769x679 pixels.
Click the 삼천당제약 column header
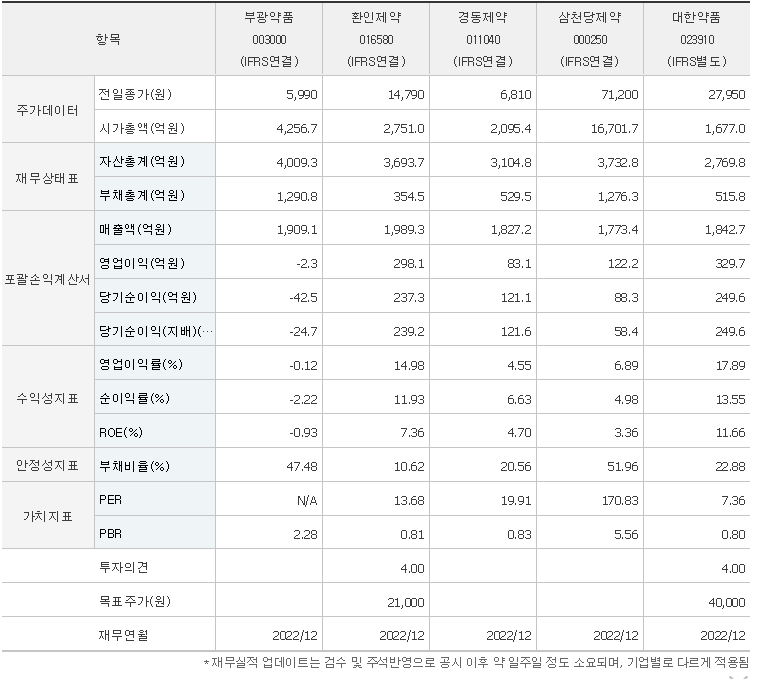tap(590, 39)
